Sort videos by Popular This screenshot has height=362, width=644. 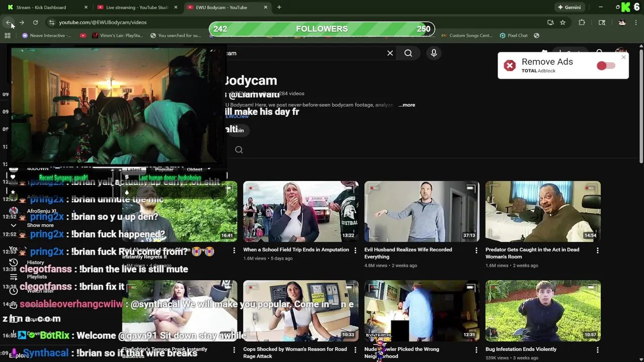coord(164,169)
